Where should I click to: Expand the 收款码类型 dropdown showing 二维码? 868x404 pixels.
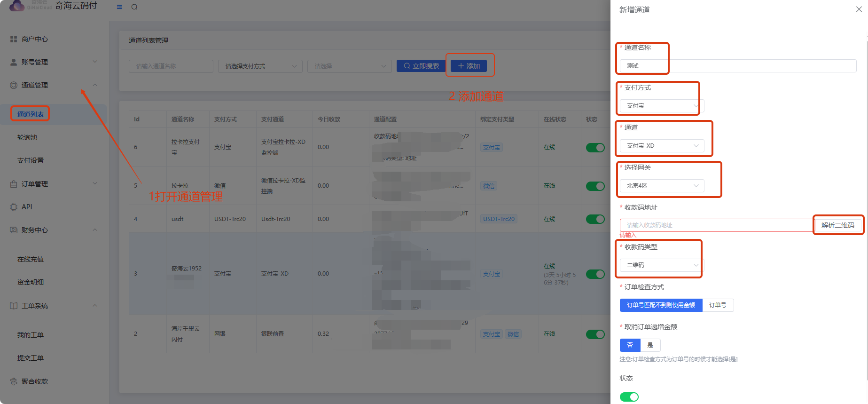(x=661, y=265)
